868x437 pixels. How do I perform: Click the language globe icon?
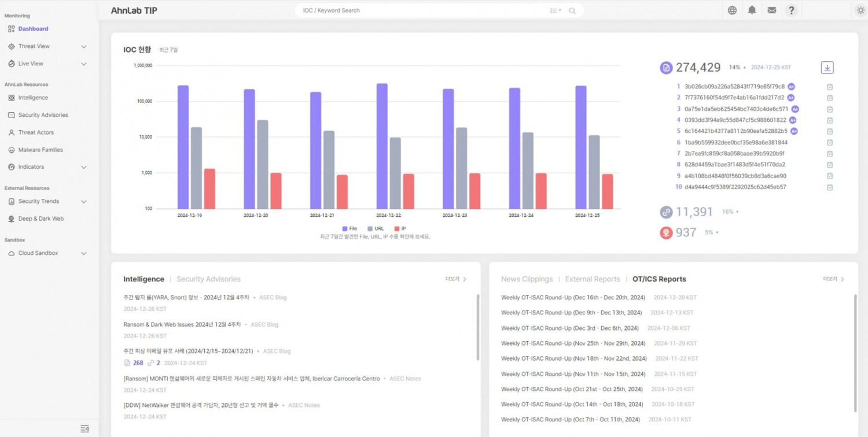731,10
